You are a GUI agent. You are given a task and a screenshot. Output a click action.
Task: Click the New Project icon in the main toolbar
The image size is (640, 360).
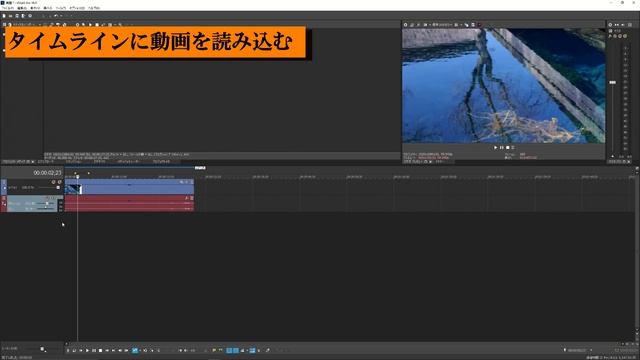pyautogui.click(x=4, y=16)
